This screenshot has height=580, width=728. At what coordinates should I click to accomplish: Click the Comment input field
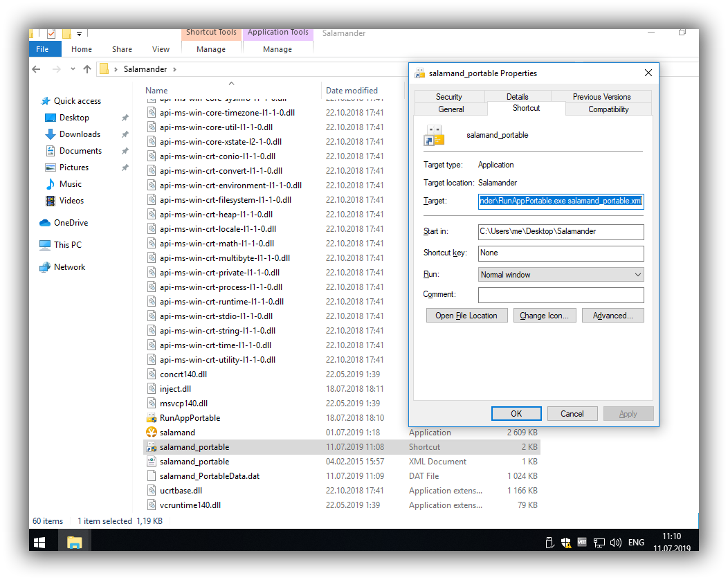[561, 295]
